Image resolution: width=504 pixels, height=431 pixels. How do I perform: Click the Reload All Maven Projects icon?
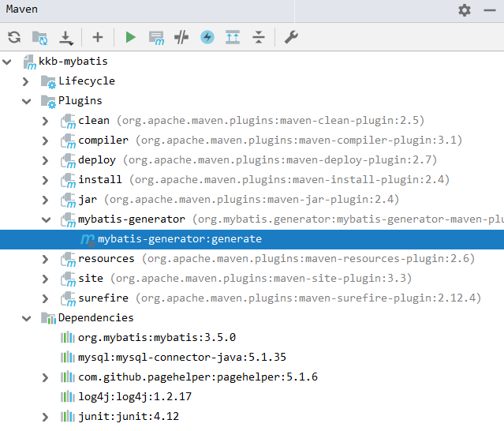(x=14, y=37)
